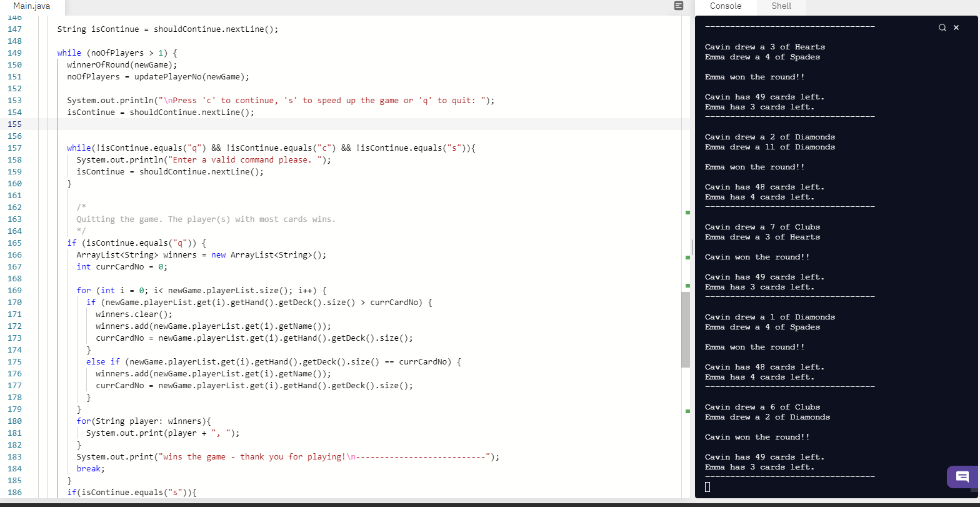Click console line 'Cavin drew a 3 of Hearts'
Screen dimensions: 980x507
764,47
